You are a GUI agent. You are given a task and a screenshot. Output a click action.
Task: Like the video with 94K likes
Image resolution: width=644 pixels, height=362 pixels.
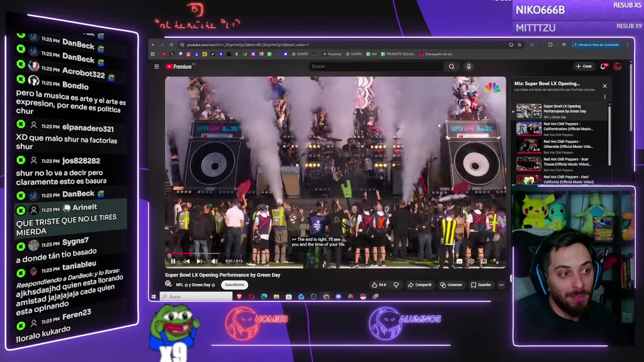click(379, 285)
